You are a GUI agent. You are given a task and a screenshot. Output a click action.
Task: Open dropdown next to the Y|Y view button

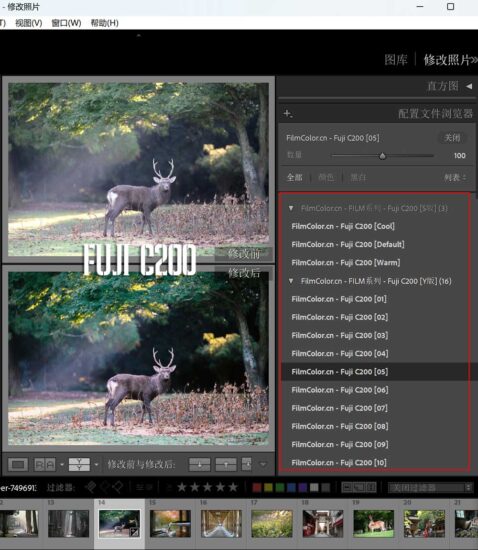[96, 465]
